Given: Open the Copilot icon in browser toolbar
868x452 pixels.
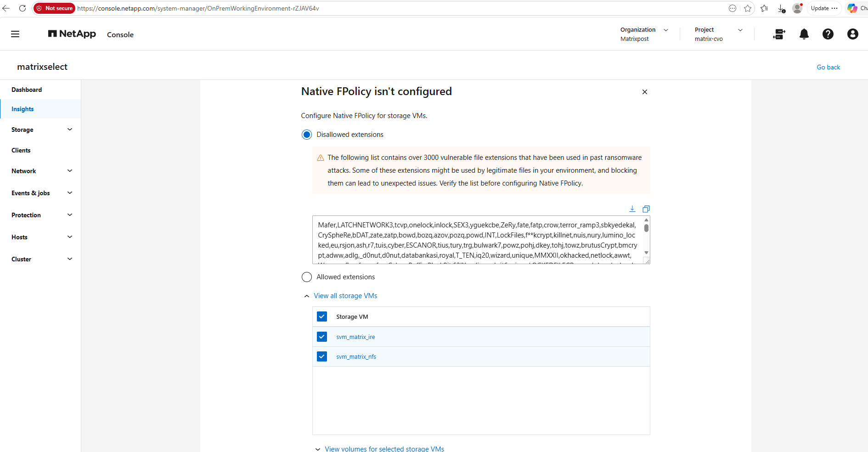Looking at the screenshot, I should click(852, 8).
